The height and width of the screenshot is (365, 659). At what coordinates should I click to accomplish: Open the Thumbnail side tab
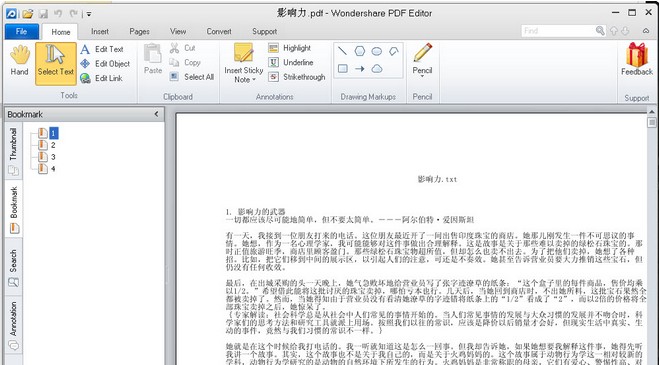pyautogui.click(x=13, y=151)
